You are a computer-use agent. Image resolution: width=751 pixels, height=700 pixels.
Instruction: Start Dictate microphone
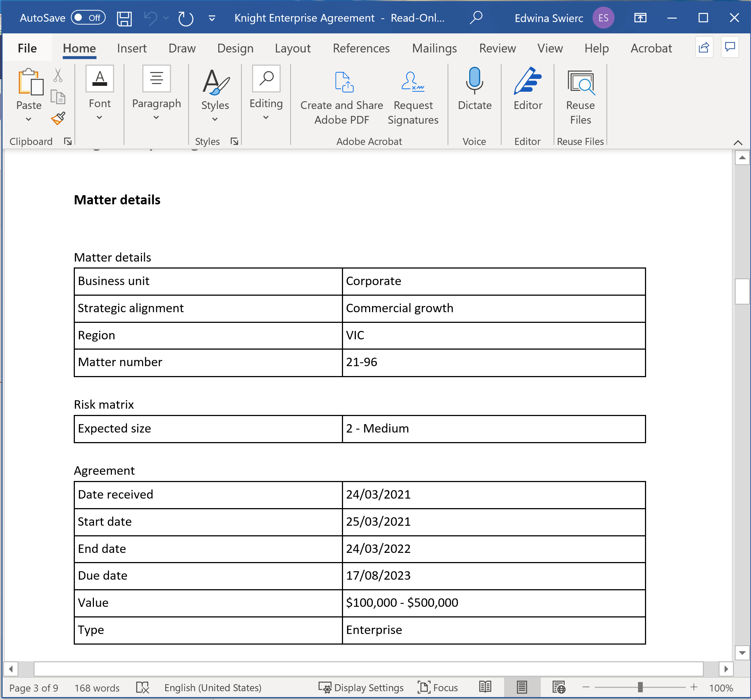point(474,89)
